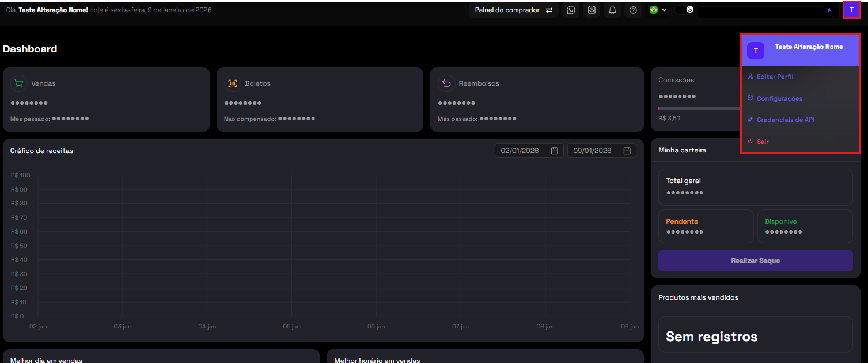Click the Comissões progress bar

[699, 108]
